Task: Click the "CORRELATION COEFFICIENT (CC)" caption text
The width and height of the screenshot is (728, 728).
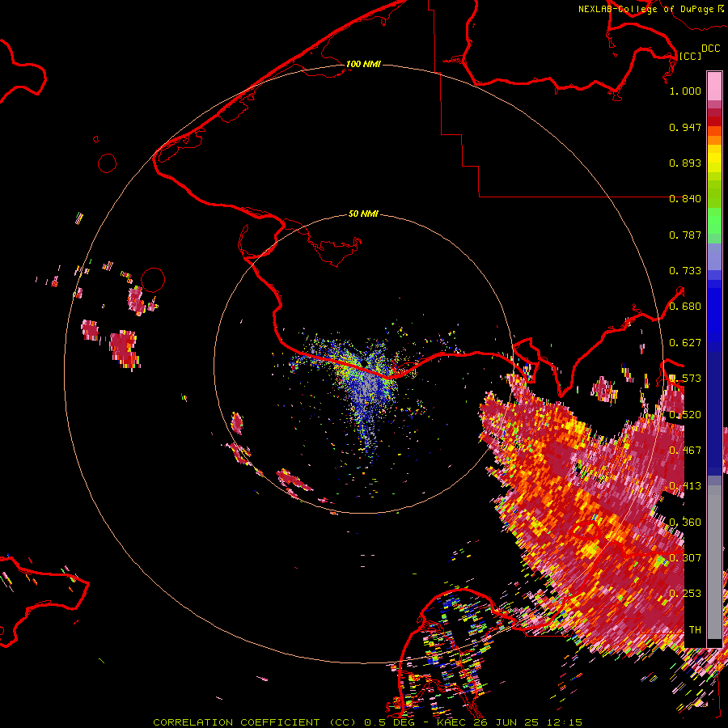Action: pyautogui.click(x=254, y=722)
